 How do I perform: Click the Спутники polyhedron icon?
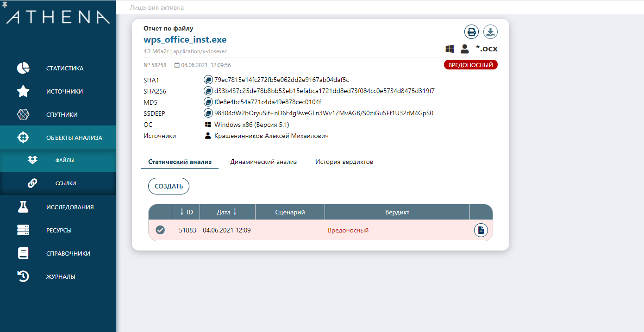[23, 114]
